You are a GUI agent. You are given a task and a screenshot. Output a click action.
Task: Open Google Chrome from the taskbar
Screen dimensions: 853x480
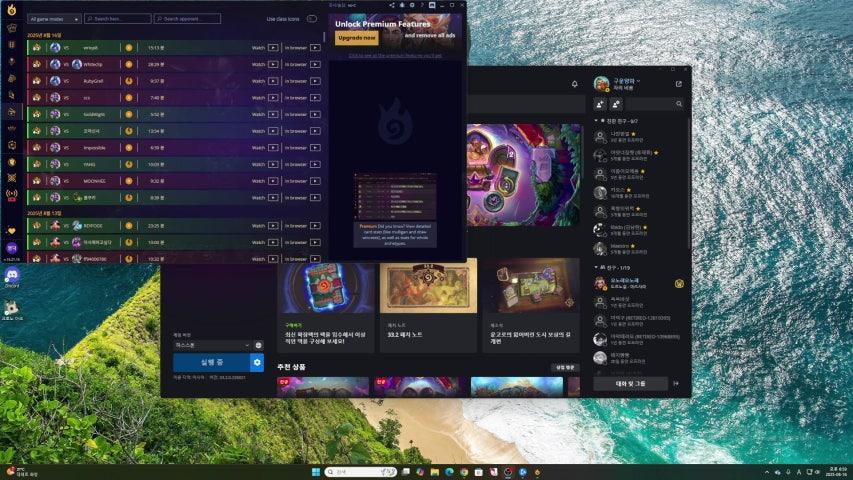464,472
